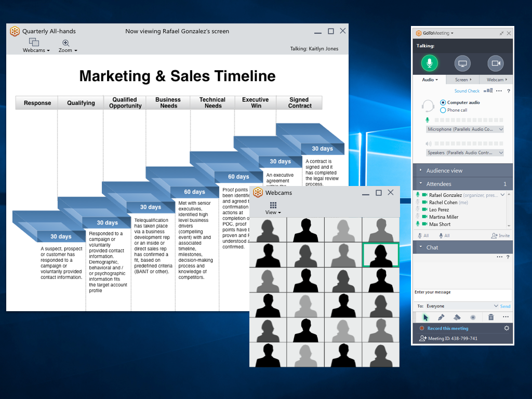Image resolution: width=532 pixels, height=399 pixels.
Task: Click the round screen sharing button
Action: click(x=462, y=63)
